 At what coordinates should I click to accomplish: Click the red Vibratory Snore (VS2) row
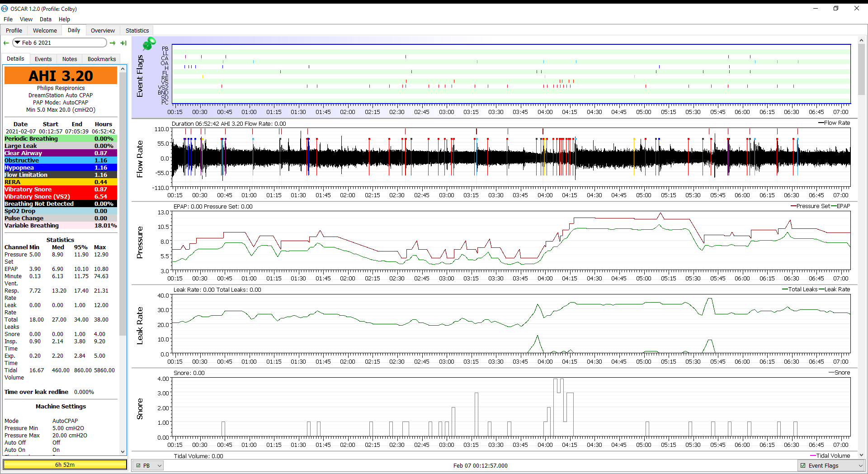(61, 197)
